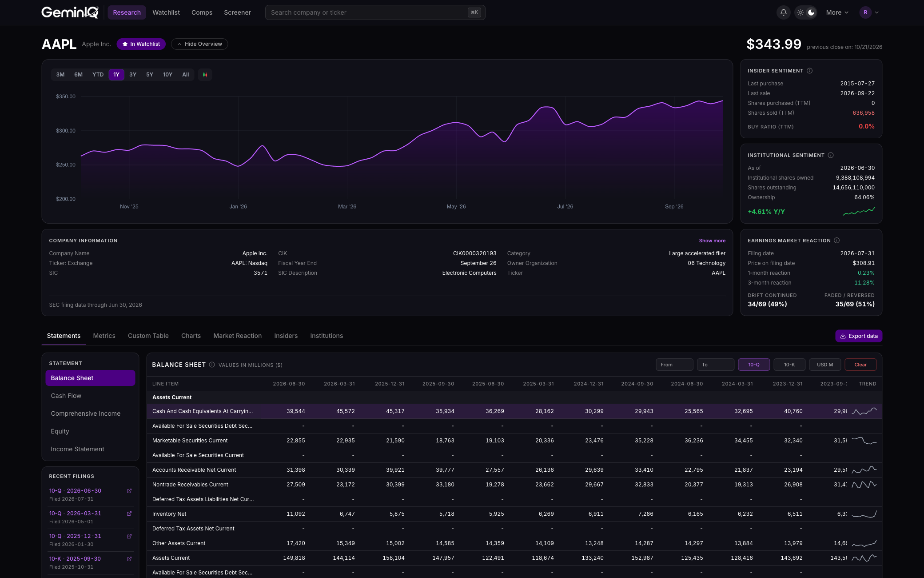Click the user avatar R
This screenshot has height=578, width=924.
point(865,12)
